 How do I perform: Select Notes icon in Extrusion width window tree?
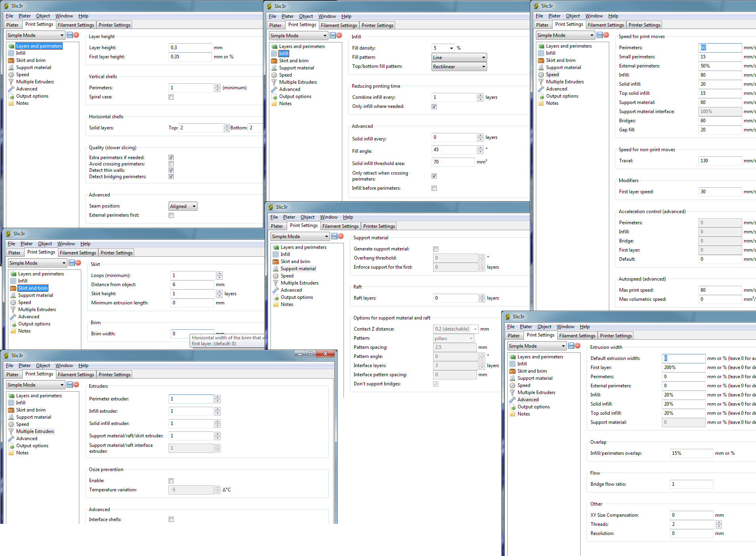point(512,414)
